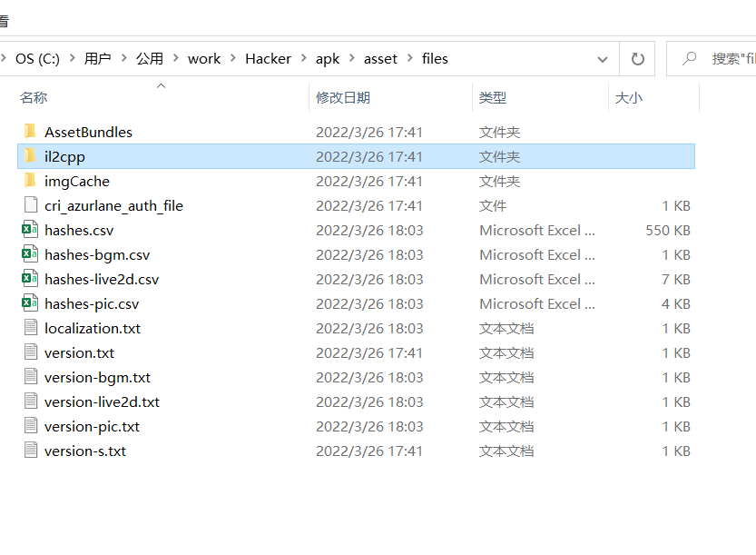Select the version-bgm.txt file
The image size is (756, 555).
[97, 377]
